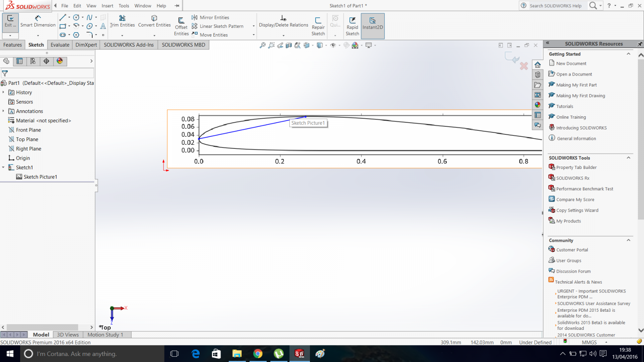Open dropdown arrow under Smart Dimension

[38, 36]
